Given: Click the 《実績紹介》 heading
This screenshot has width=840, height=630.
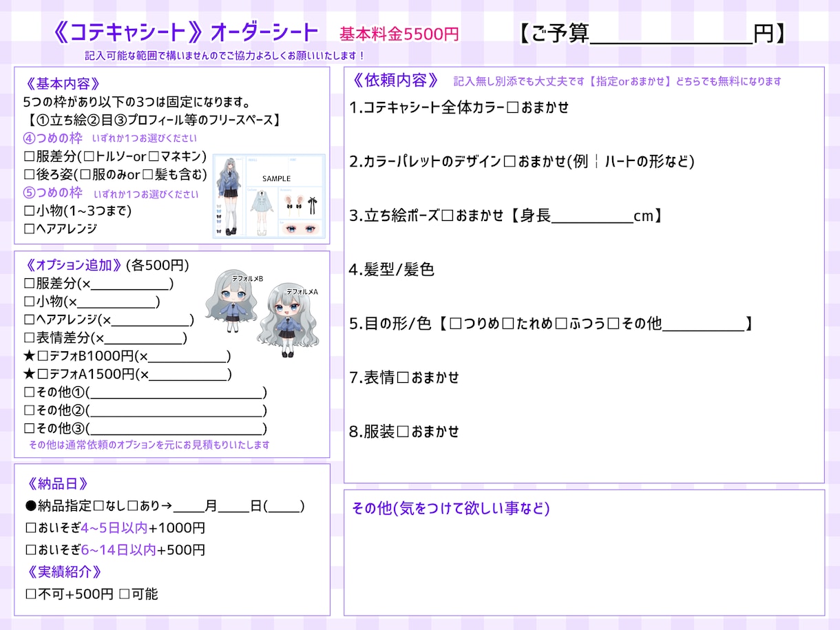Looking at the screenshot, I should click(64, 572).
